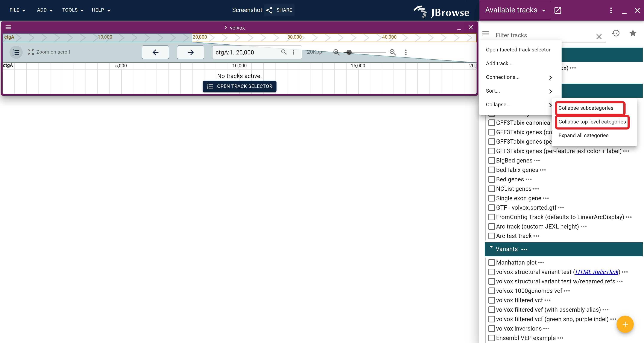Open the HTML italic+link hyperlink
This screenshot has height=343, width=644.
point(597,272)
